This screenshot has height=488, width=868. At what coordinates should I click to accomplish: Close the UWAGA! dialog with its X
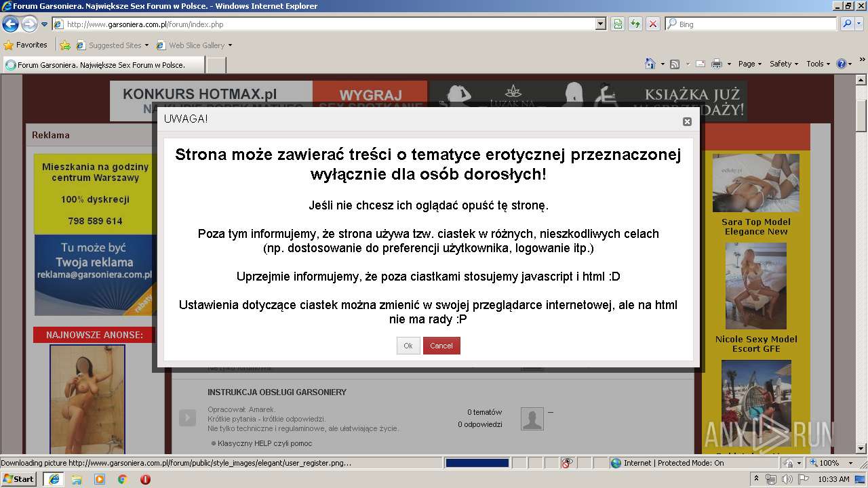pyautogui.click(x=687, y=121)
